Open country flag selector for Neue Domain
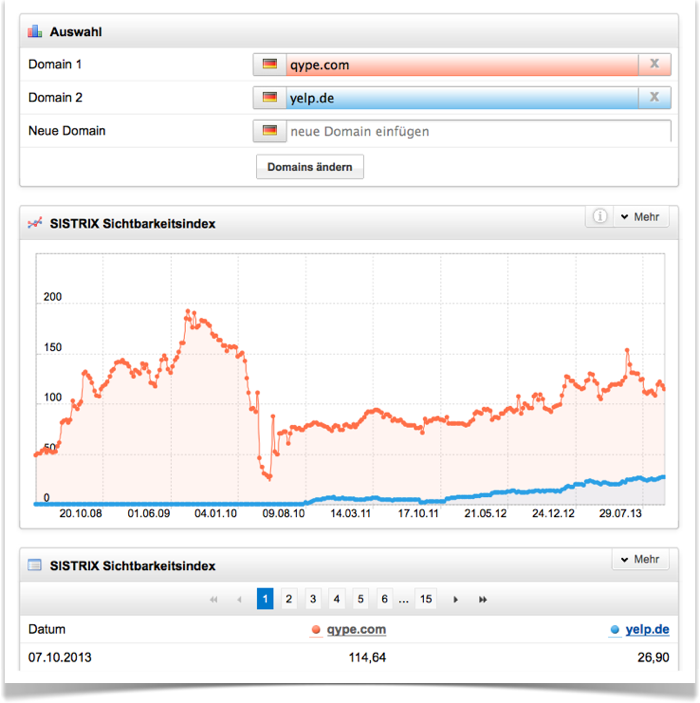 (x=269, y=131)
